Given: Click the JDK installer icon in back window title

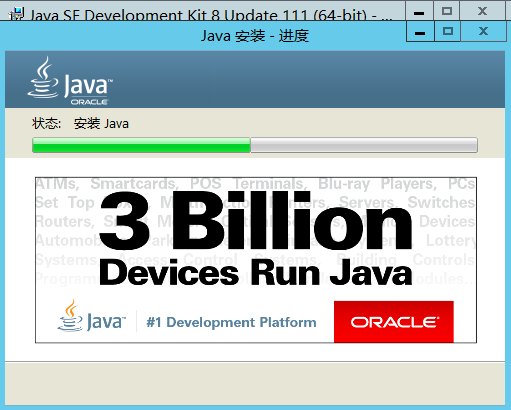Looking at the screenshot, I should [x=17, y=14].
